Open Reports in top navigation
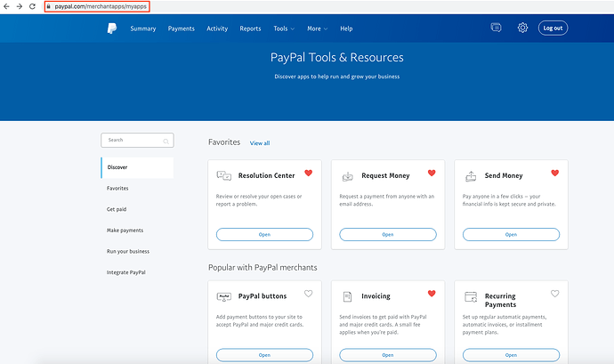Screen dimensions: 614x364 tap(250, 28)
